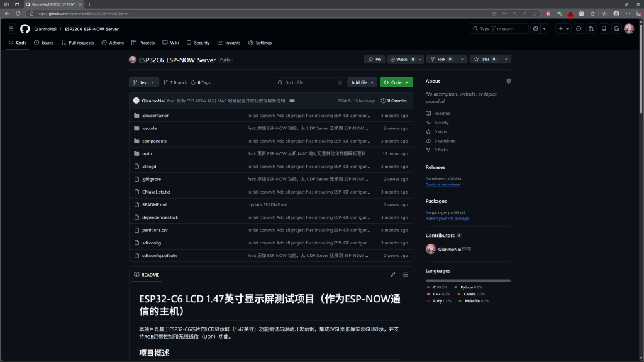The image size is (644, 362).
Task: Click the languages usage color bar
Action: (x=468, y=281)
